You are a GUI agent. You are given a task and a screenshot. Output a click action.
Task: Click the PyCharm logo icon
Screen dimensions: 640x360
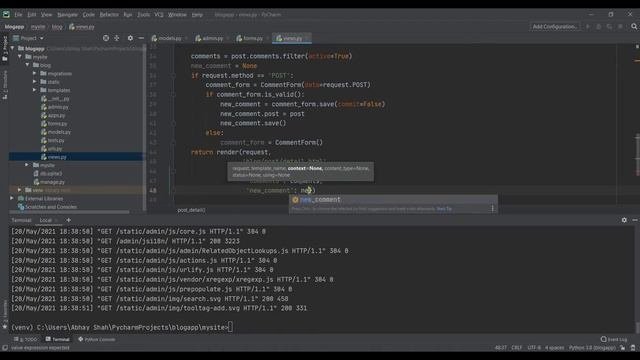tap(6, 14)
